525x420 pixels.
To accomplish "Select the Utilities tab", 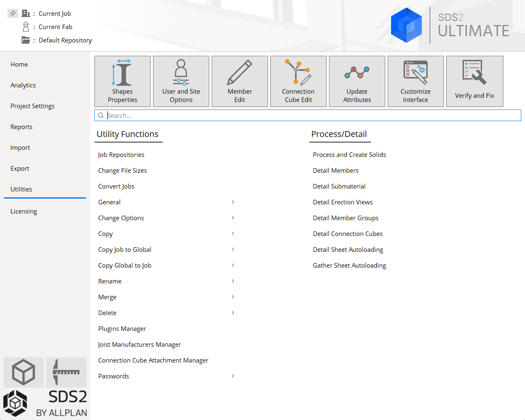I will pyautogui.click(x=21, y=189).
